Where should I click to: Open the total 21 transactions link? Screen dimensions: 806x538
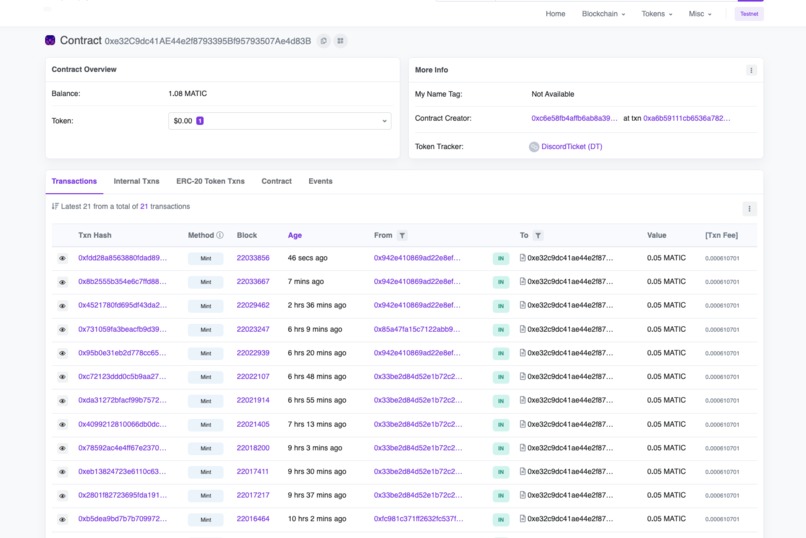(144, 206)
